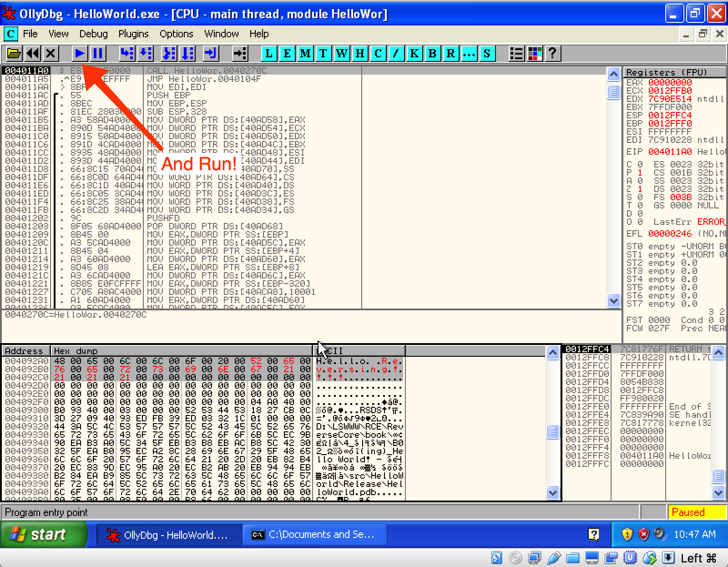This screenshot has width=728, height=567.
Task: Open help with the question mark icon
Action: (x=552, y=54)
